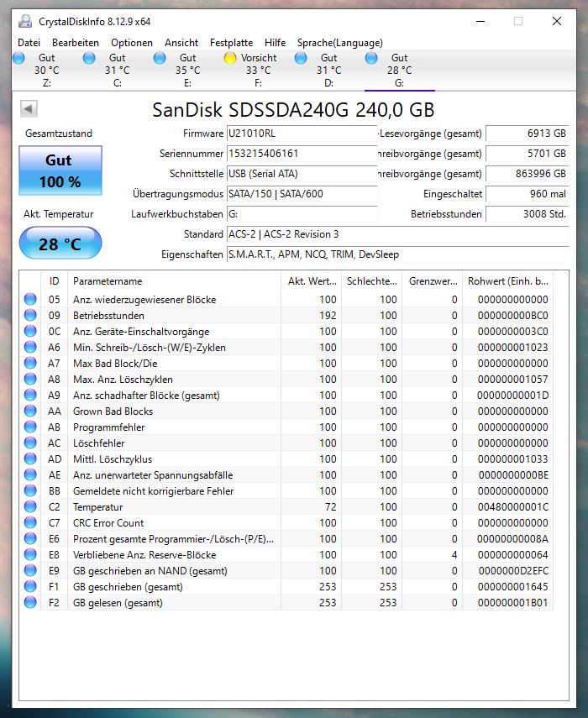Click status orb for Löschfehler row
The image size is (588, 718).
(30, 443)
